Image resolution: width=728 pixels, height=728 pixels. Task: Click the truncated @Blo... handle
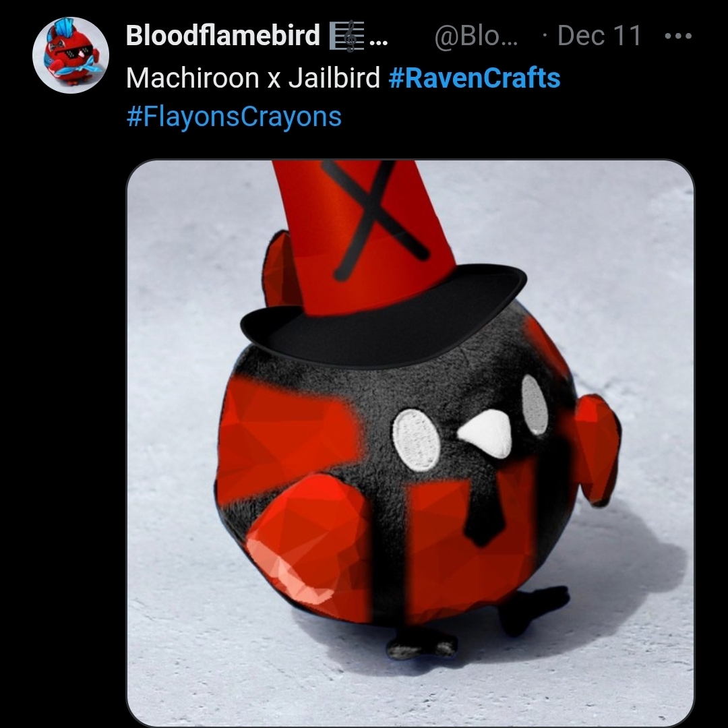[476, 36]
